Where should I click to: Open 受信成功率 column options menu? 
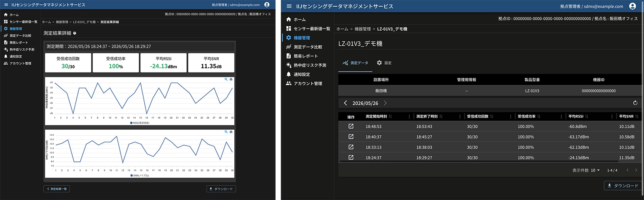coord(562,117)
